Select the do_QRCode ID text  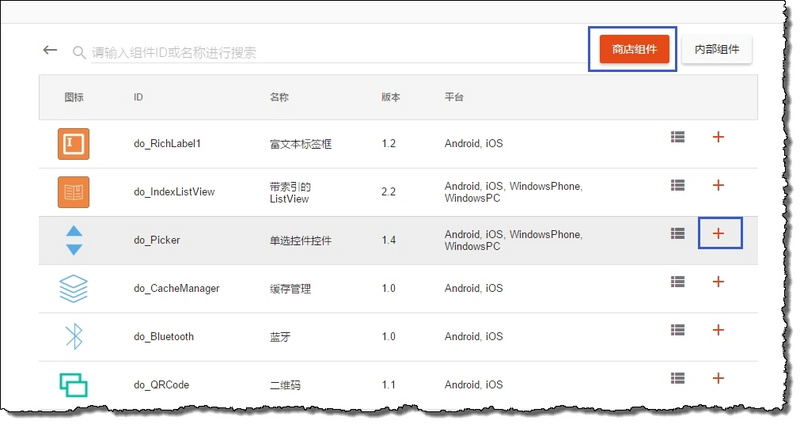pyautogui.click(x=161, y=385)
